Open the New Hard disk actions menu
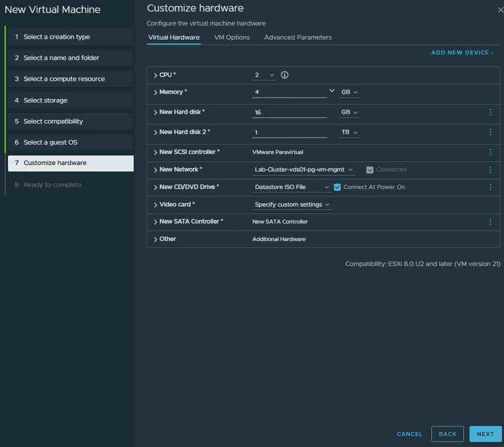This screenshot has height=447, width=504. click(490, 112)
